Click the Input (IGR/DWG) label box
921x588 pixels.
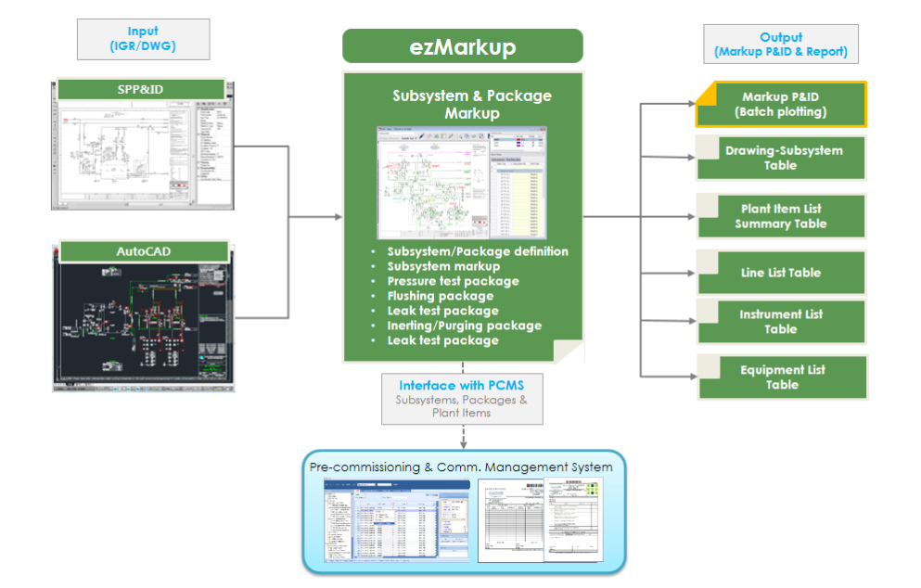(143, 39)
